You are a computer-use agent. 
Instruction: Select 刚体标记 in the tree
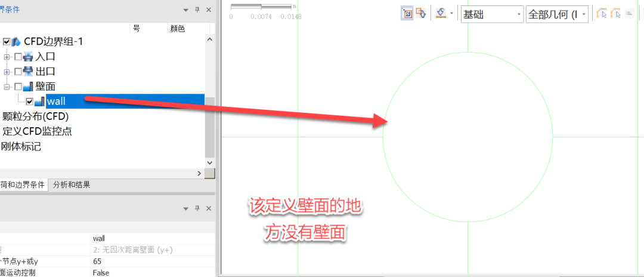(21, 147)
